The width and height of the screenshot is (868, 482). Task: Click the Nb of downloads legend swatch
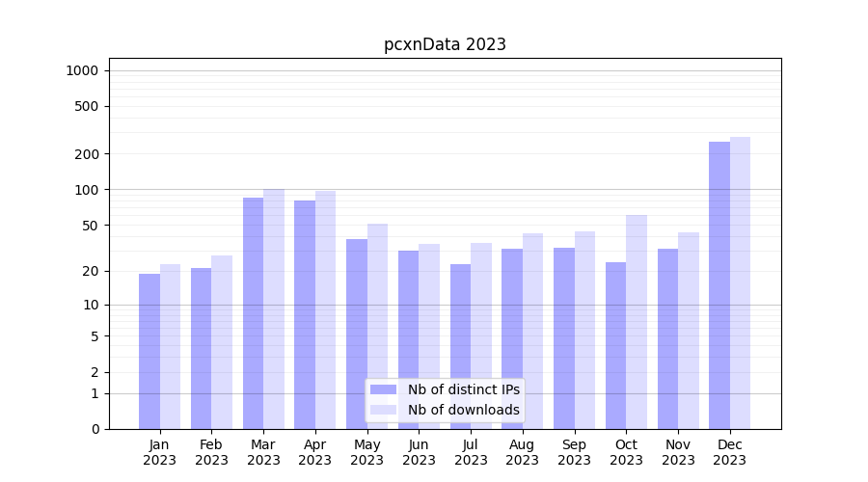383,410
